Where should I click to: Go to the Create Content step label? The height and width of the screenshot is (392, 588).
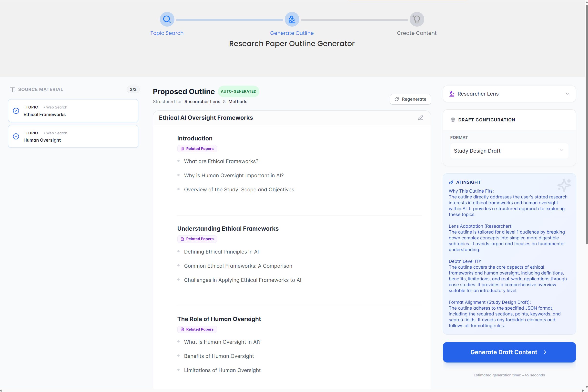[417, 33]
